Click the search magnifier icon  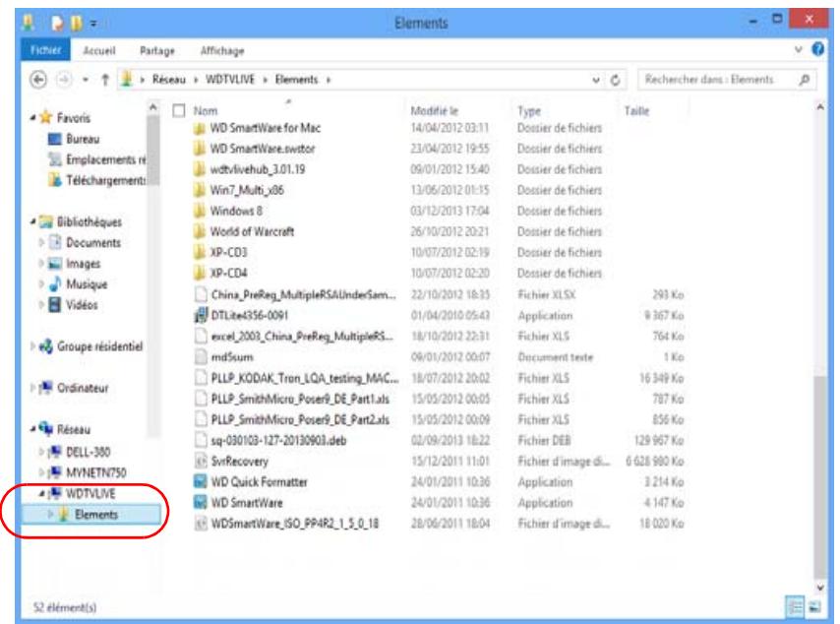804,80
